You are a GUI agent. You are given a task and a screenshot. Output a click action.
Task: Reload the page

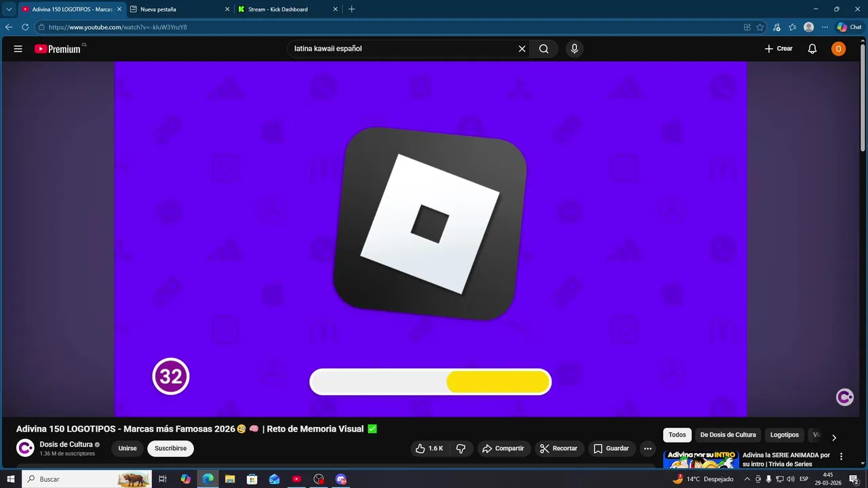point(25,27)
